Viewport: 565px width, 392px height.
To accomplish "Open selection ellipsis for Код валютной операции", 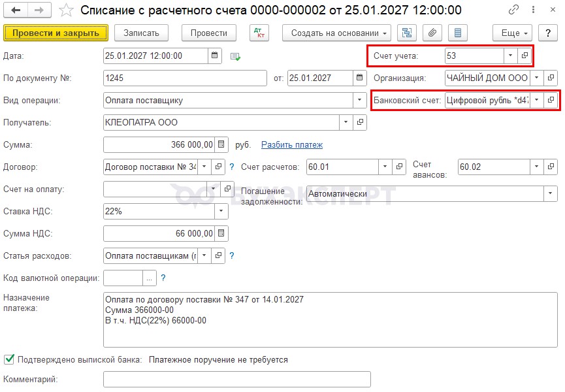I will 149,278.
